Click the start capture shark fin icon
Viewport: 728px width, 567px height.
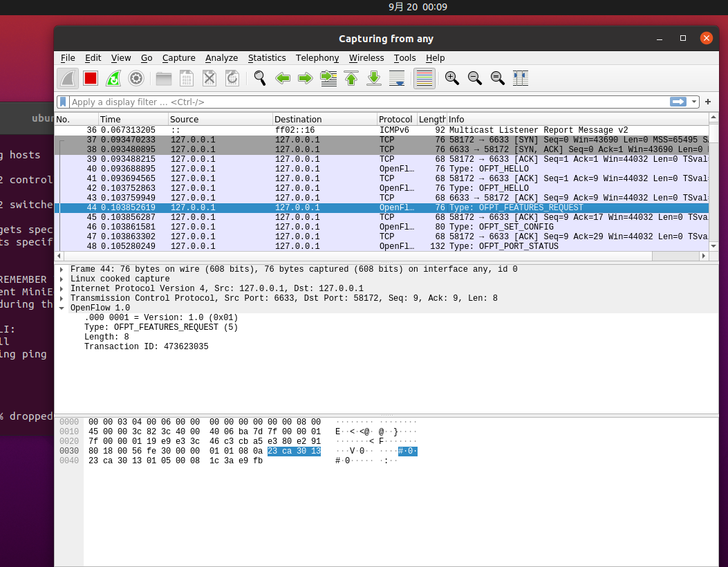68,78
